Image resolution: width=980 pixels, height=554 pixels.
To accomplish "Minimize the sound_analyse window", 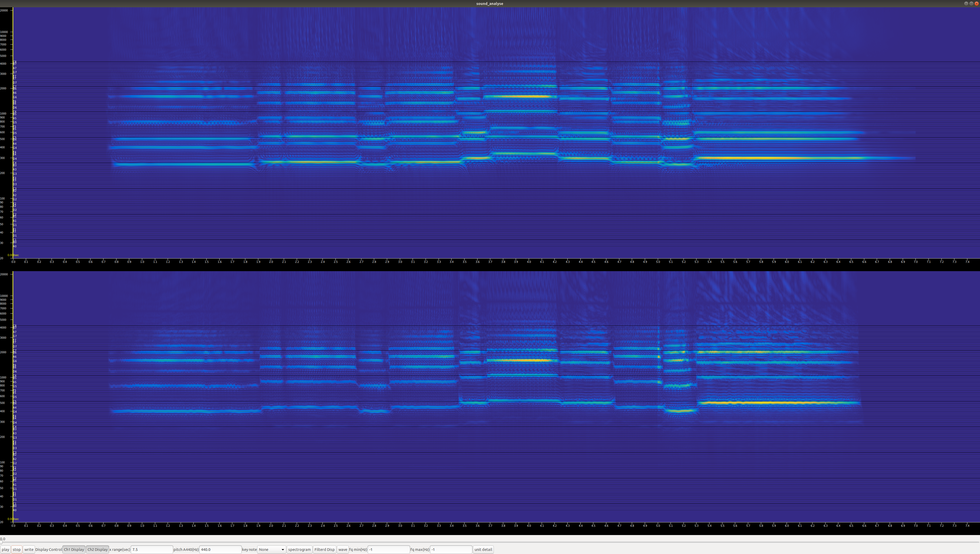I will coord(966,3).
